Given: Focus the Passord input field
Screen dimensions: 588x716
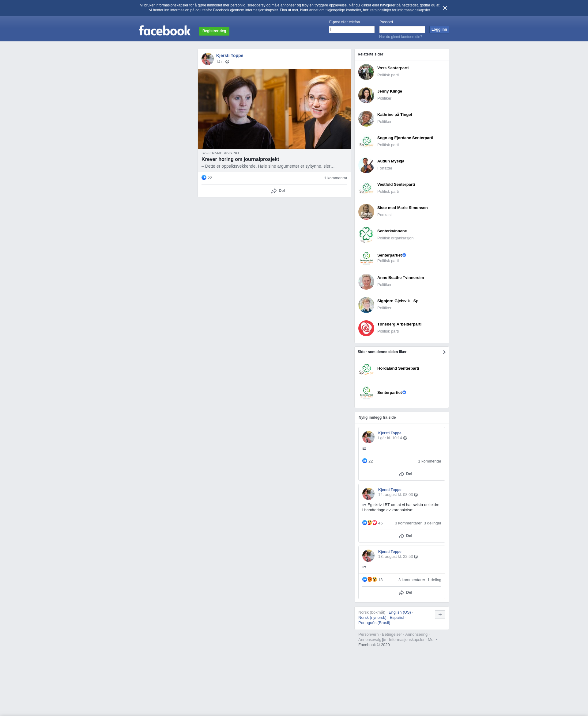Looking at the screenshot, I should 402,29.
